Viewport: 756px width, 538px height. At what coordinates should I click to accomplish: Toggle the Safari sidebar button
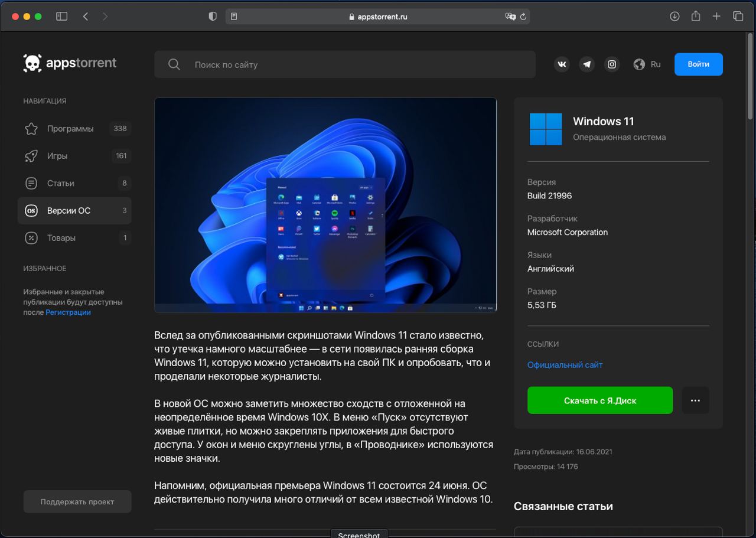point(61,17)
